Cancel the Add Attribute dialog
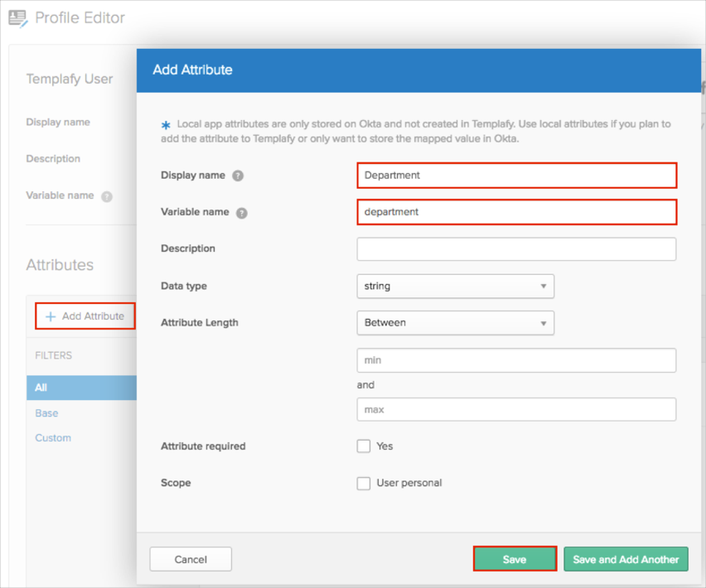Image resolution: width=706 pixels, height=588 pixels. click(x=191, y=560)
